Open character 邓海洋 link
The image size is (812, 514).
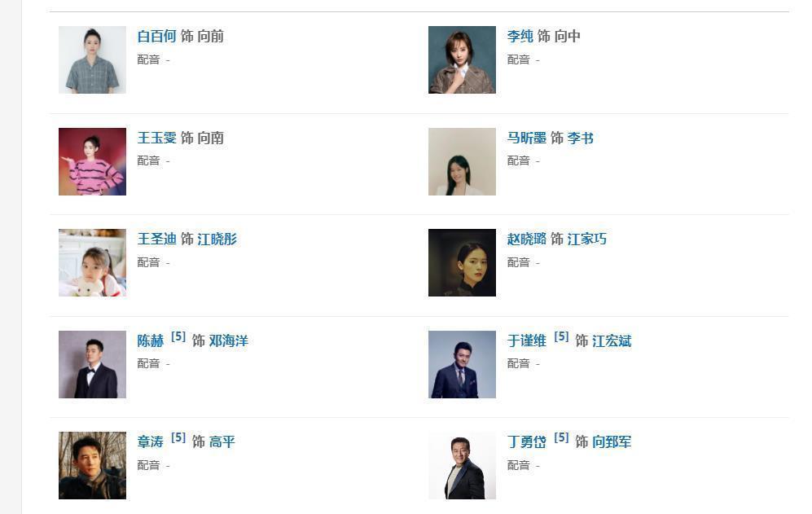pos(228,341)
